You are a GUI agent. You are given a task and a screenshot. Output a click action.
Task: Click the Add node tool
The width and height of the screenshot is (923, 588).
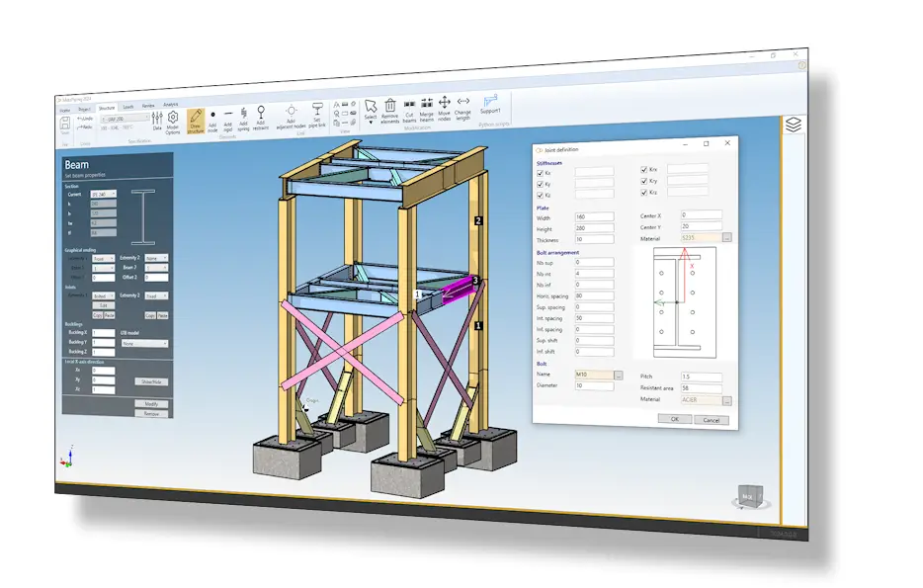click(x=212, y=120)
